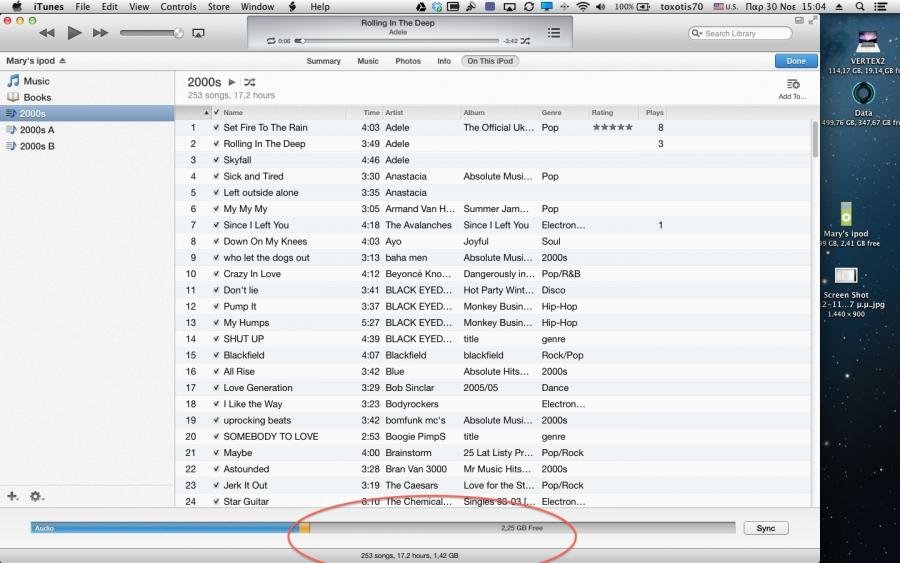Uncheck the My My My checkbox
Image resolution: width=900 pixels, height=563 pixels.
pyautogui.click(x=216, y=209)
